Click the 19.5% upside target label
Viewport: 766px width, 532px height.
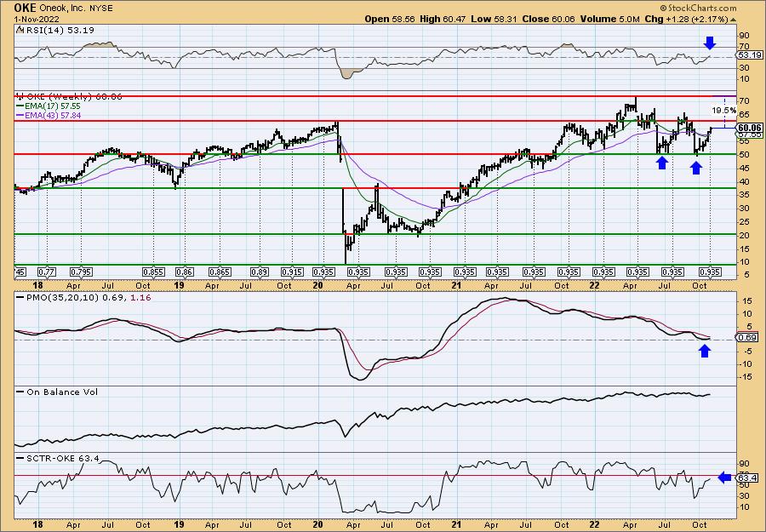(x=723, y=111)
